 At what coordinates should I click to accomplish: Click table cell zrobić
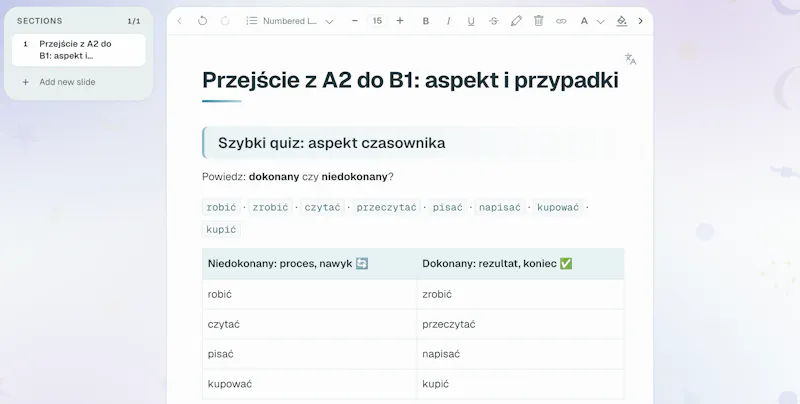pyautogui.click(x=520, y=294)
